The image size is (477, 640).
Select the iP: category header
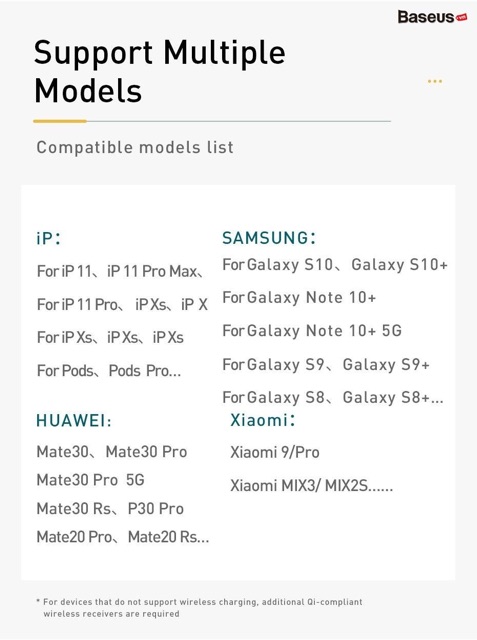tap(49, 238)
